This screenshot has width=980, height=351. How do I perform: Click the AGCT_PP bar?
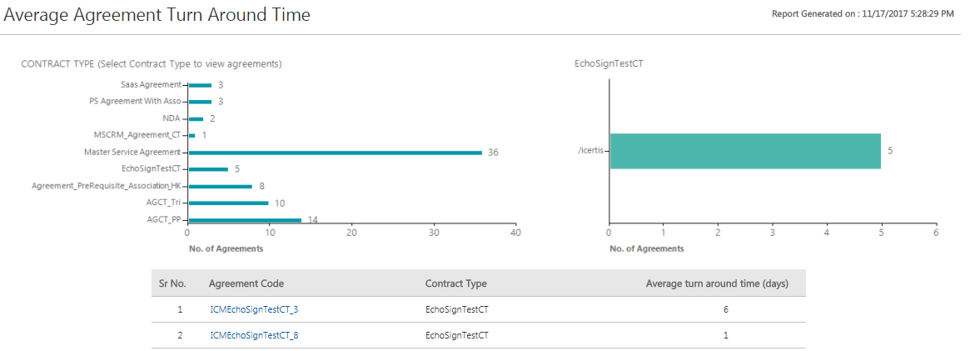(x=245, y=220)
